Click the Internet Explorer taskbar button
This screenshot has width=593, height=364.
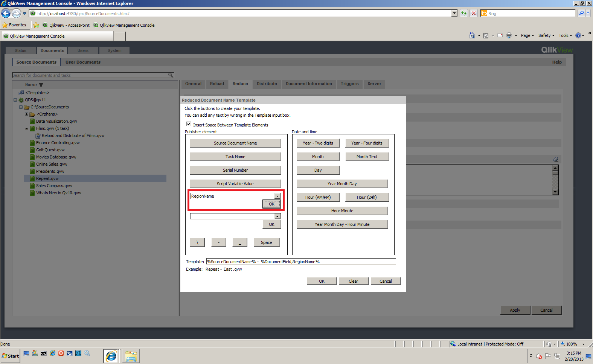[111, 356]
